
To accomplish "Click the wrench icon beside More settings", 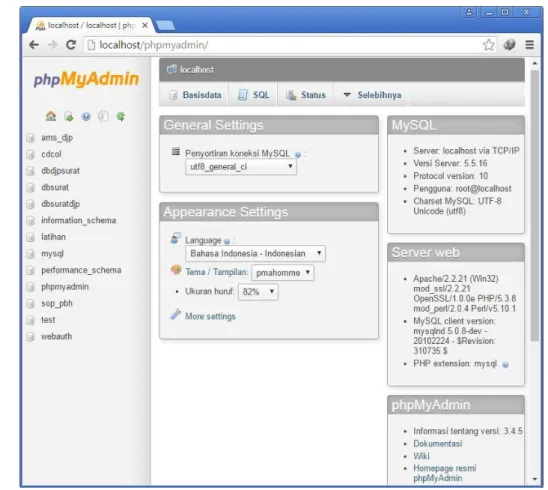I will [175, 315].
